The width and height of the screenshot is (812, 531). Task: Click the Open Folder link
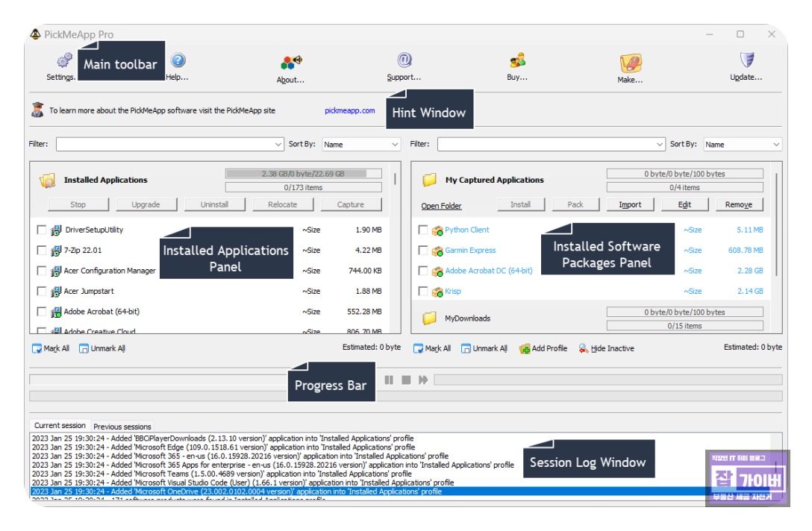click(441, 206)
